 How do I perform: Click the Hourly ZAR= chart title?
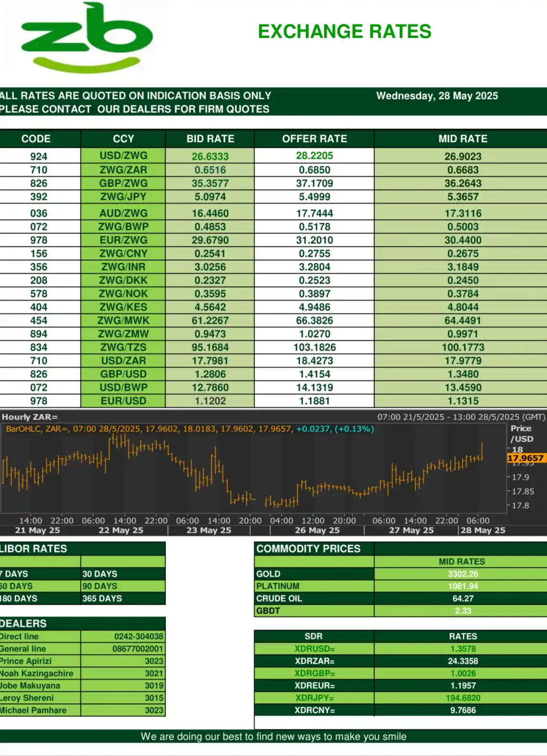coord(30,417)
